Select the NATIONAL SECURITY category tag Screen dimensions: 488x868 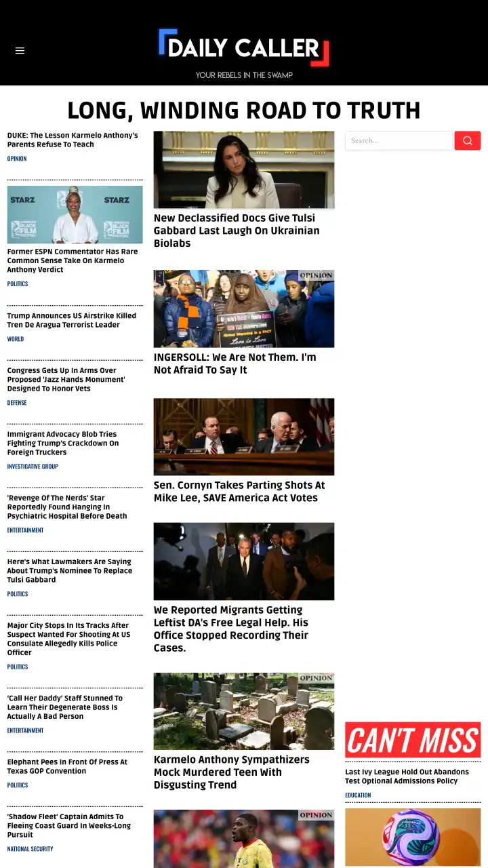click(x=30, y=849)
